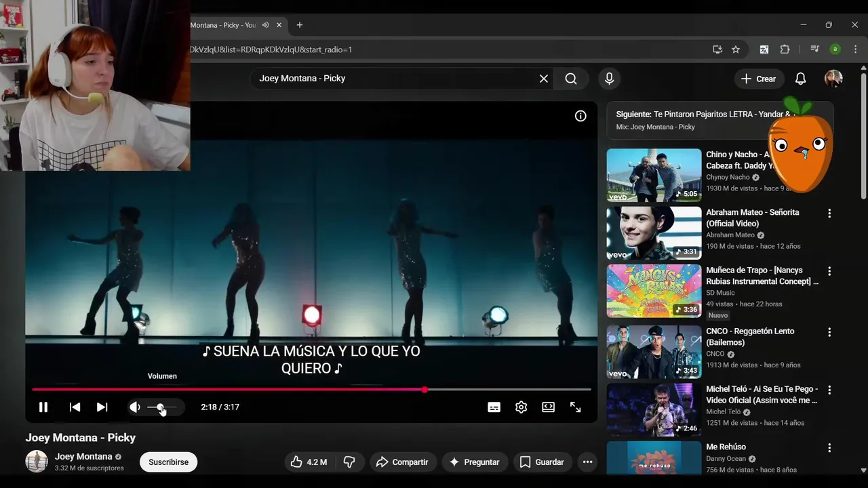Go to previous video in playlist
The image size is (868, 488).
pyautogui.click(x=75, y=407)
